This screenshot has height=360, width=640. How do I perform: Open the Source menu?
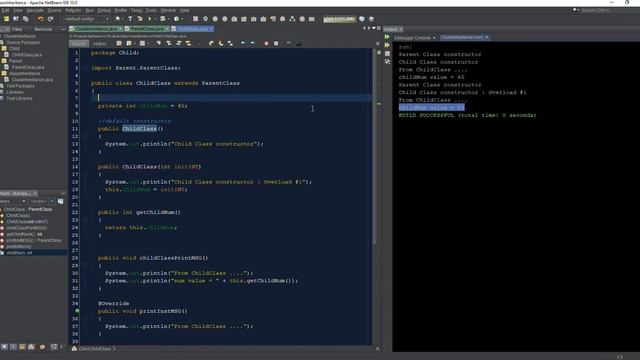coord(54,10)
